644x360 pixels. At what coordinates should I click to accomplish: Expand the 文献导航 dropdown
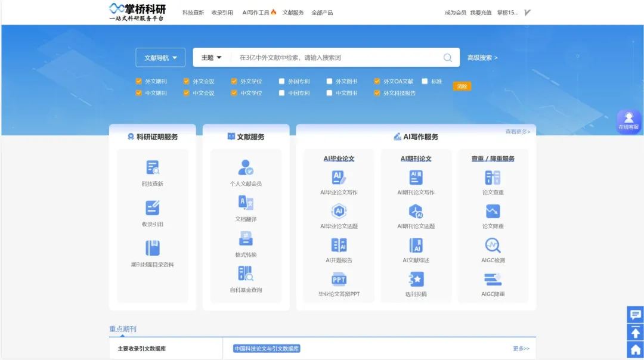[160, 58]
